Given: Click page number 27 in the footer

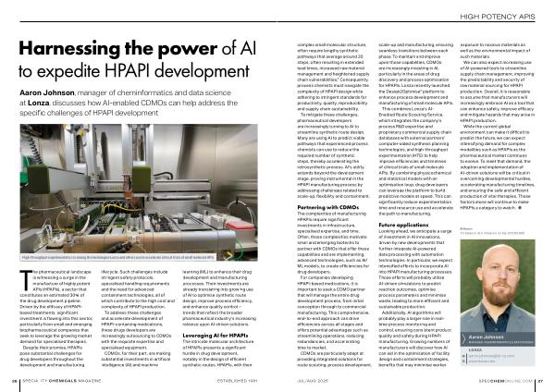Looking at the screenshot, I should (x=540, y=381).
